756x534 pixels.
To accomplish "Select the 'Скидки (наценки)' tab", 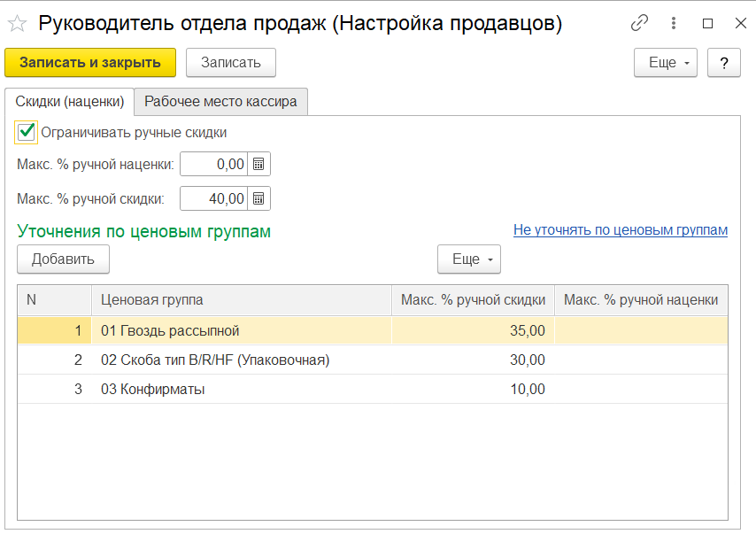I will (x=69, y=102).
